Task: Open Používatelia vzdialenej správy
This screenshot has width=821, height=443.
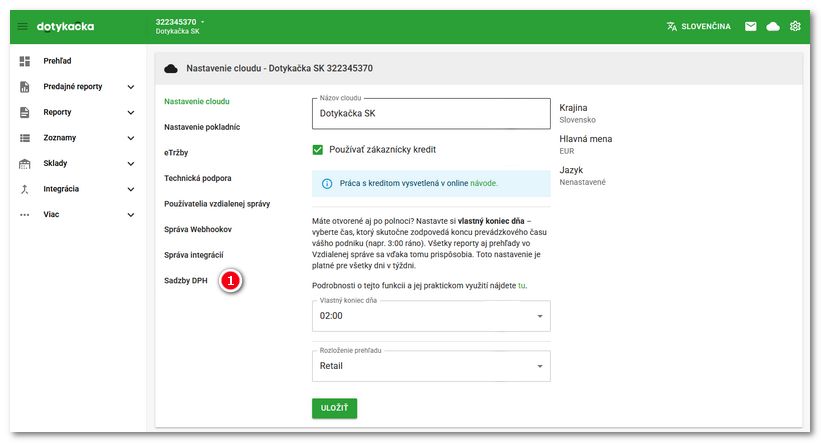Action: [217, 204]
